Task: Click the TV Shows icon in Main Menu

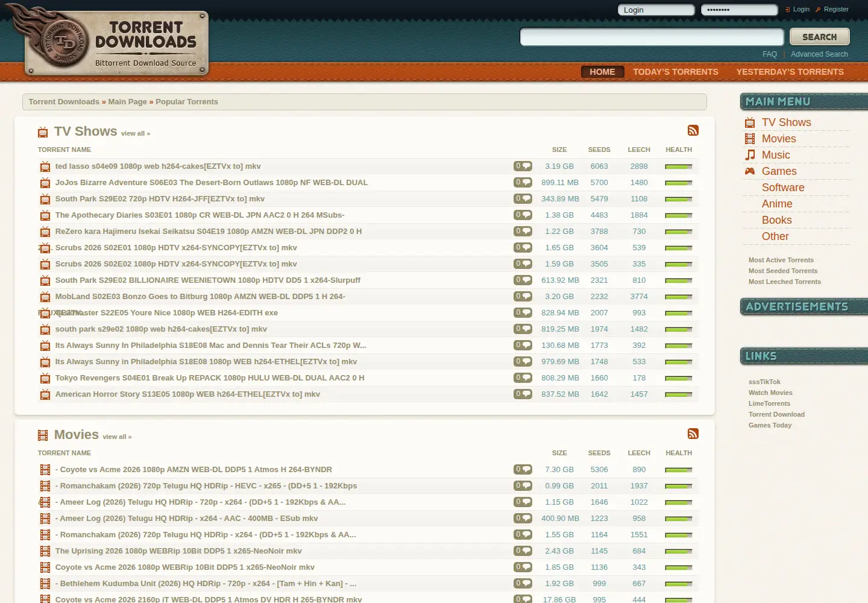Action: pyautogui.click(x=750, y=122)
